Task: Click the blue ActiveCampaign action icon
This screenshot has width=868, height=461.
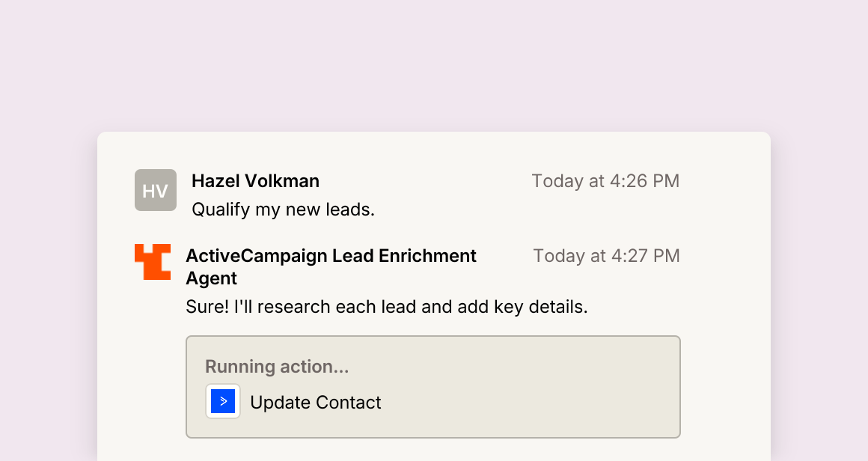Action: tap(223, 401)
